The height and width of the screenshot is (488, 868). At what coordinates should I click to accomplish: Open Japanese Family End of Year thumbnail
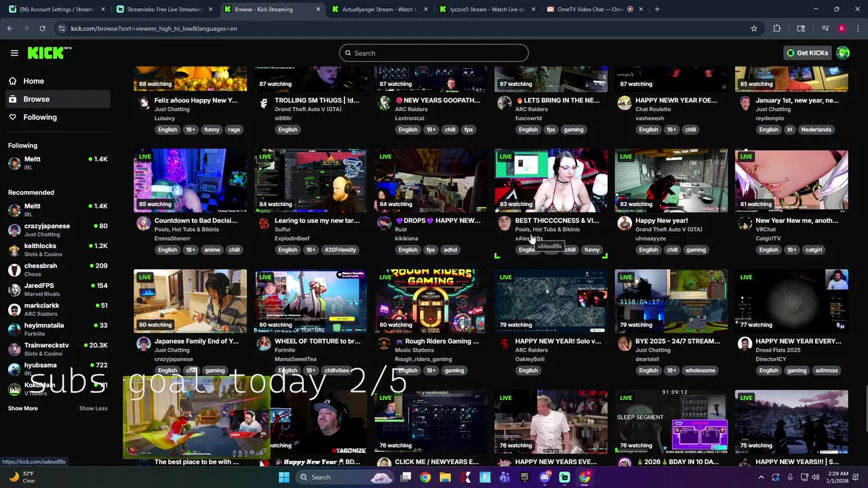pos(190,301)
